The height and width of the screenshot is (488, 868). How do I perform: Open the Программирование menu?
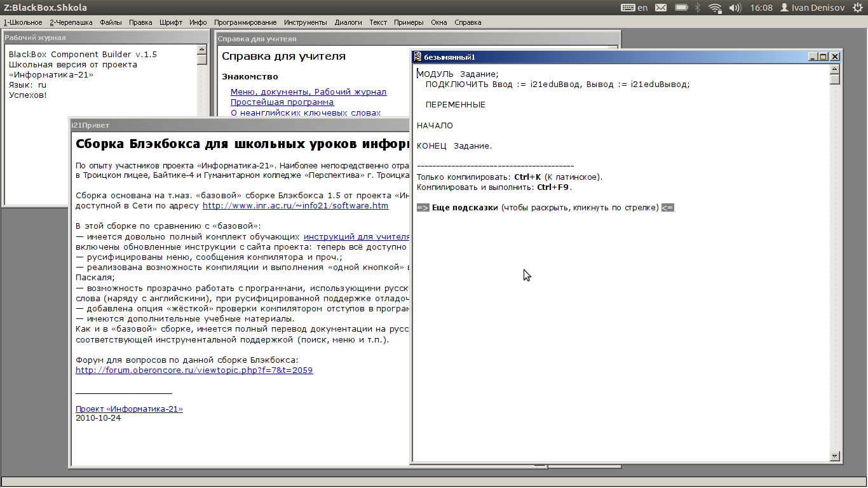[245, 22]
